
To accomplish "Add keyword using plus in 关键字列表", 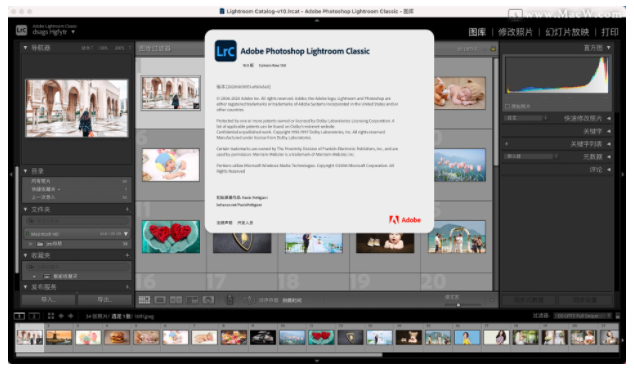I will click(507, 144).
